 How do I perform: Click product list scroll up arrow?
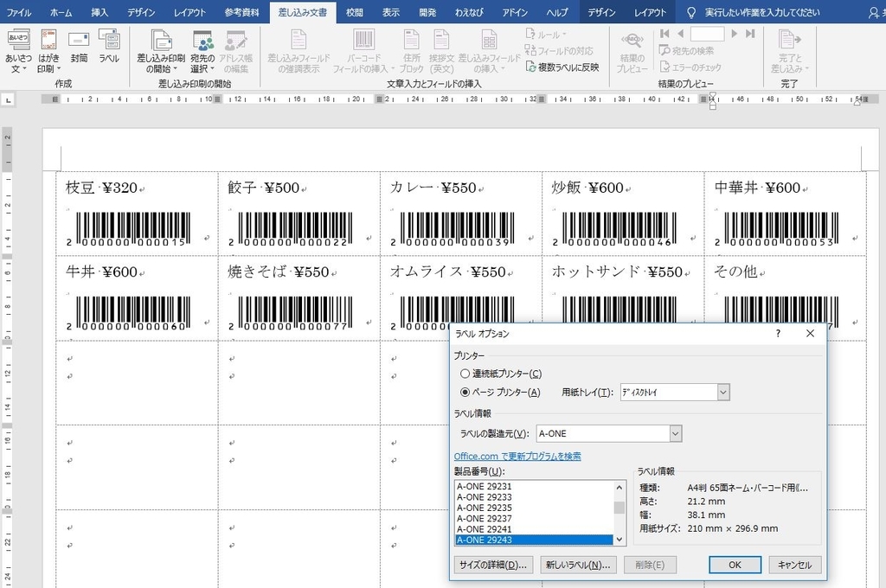pos(620,487)
